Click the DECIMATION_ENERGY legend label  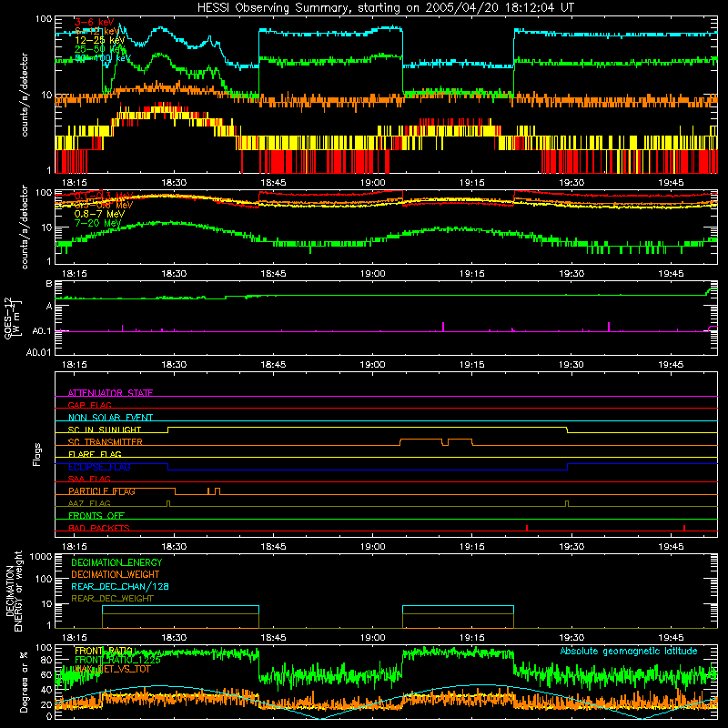tap(116, 562)
